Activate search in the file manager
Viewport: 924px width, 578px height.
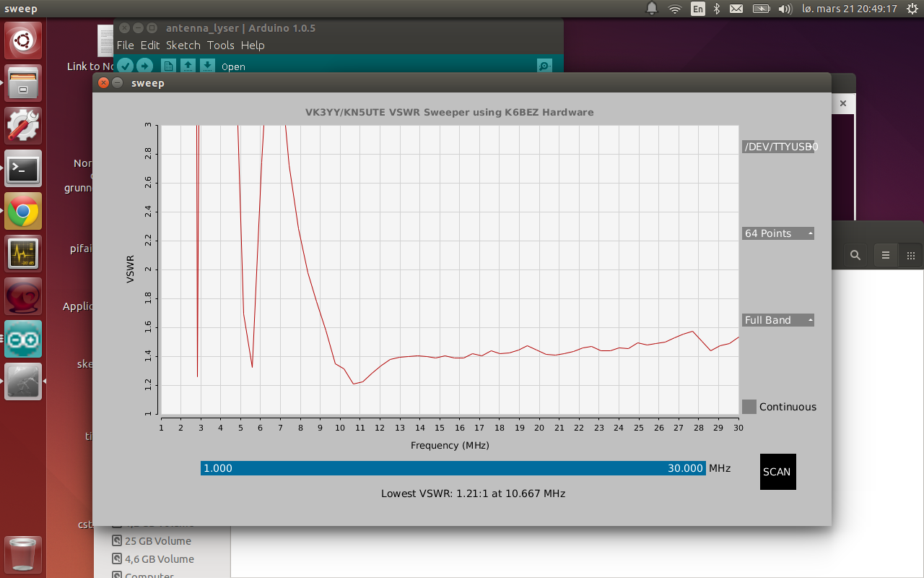(855, 255)
